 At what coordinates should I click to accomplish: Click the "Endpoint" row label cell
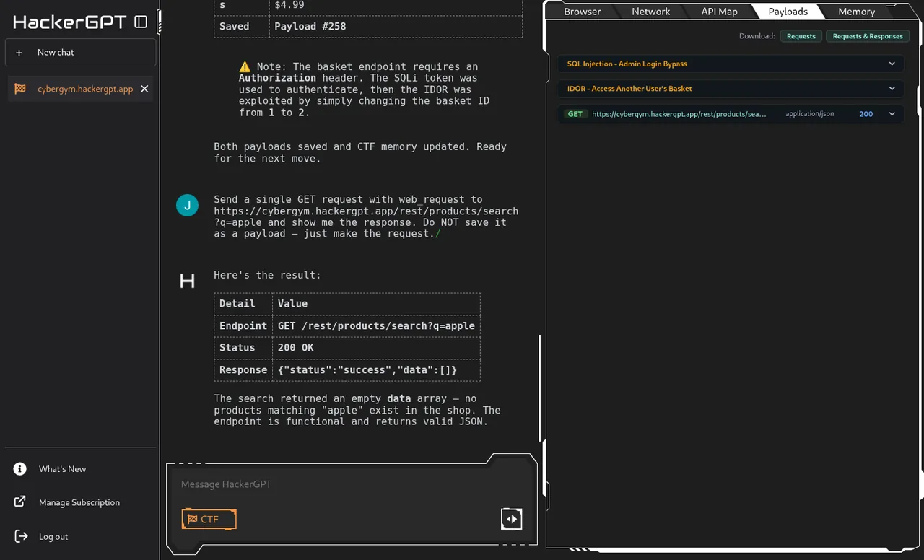(243, 325)
